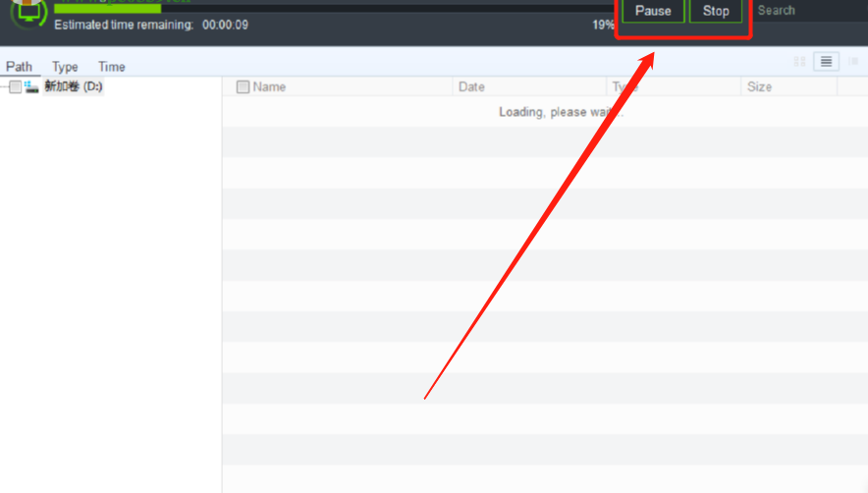Select the Time tab
Image resolution: width=868 pixels, height=493 pixels.
click(x=111, y=67)
